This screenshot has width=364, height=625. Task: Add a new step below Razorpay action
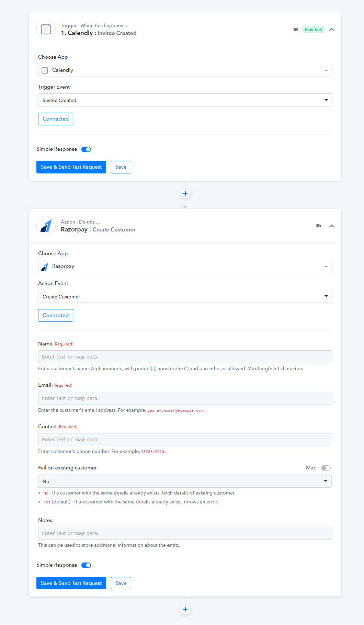pyautogui.click(x=185, y=610)
